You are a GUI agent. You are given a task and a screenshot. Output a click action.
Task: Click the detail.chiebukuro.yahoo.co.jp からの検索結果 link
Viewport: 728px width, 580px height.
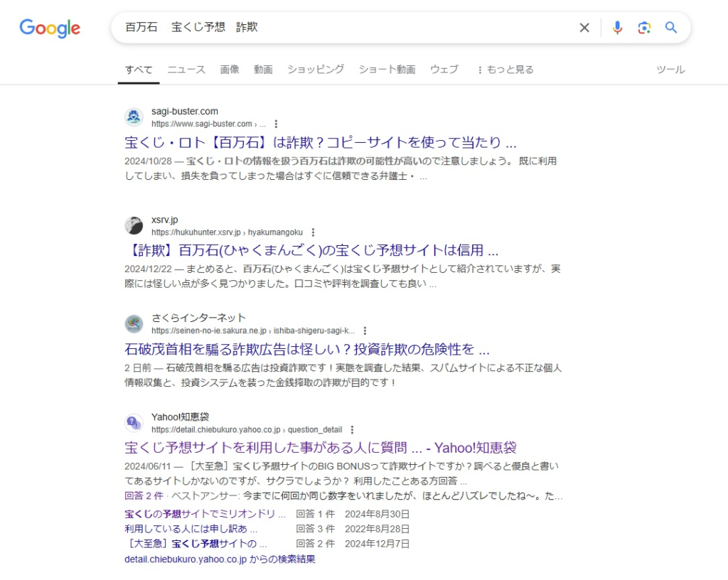tap(220, 559)
